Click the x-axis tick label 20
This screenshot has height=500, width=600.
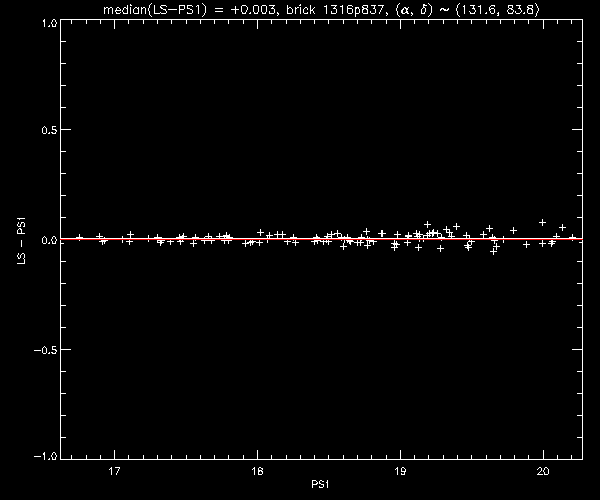pyautogui.click(x=543, y=471)
